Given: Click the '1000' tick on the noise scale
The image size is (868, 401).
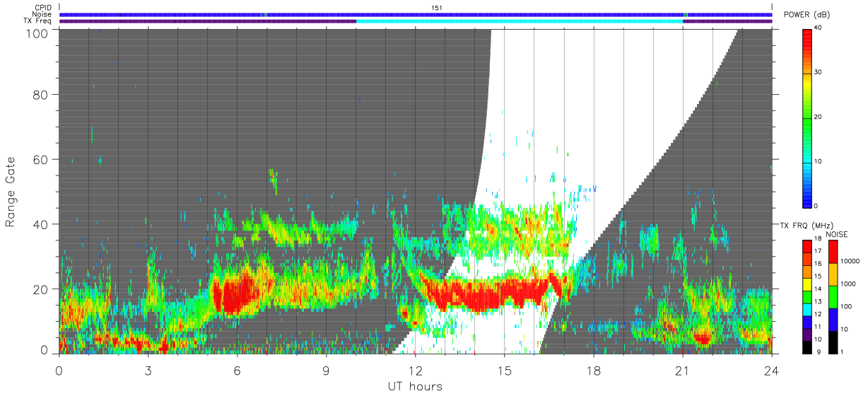Looking at the screenshot, I should [x=848, y=284].
